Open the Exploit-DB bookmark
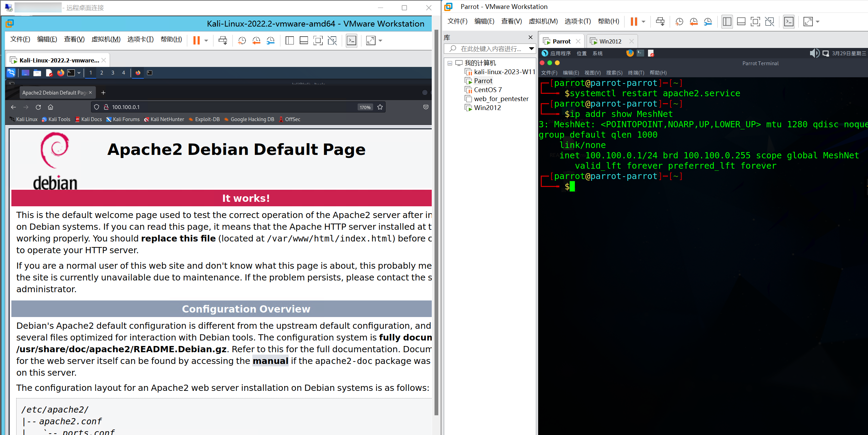868x435 pixels. click(x=207, y=119)
